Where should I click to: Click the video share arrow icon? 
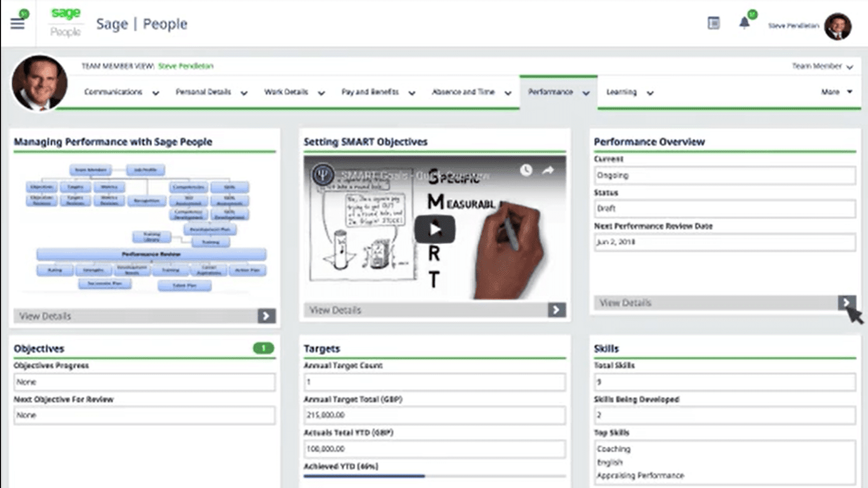pos(548,170)
